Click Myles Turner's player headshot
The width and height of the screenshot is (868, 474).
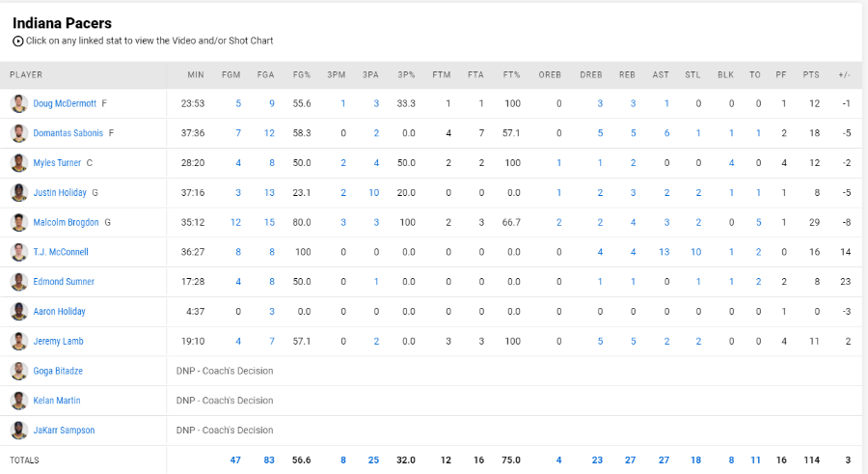coord(19,163)
